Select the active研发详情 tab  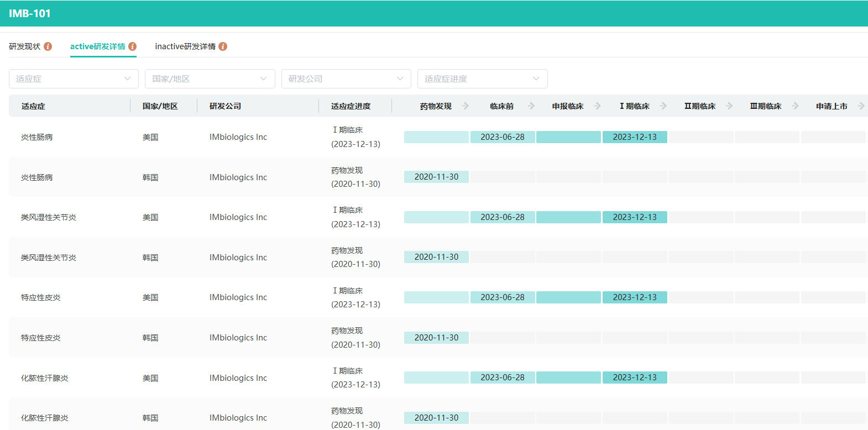coord(98,46)
